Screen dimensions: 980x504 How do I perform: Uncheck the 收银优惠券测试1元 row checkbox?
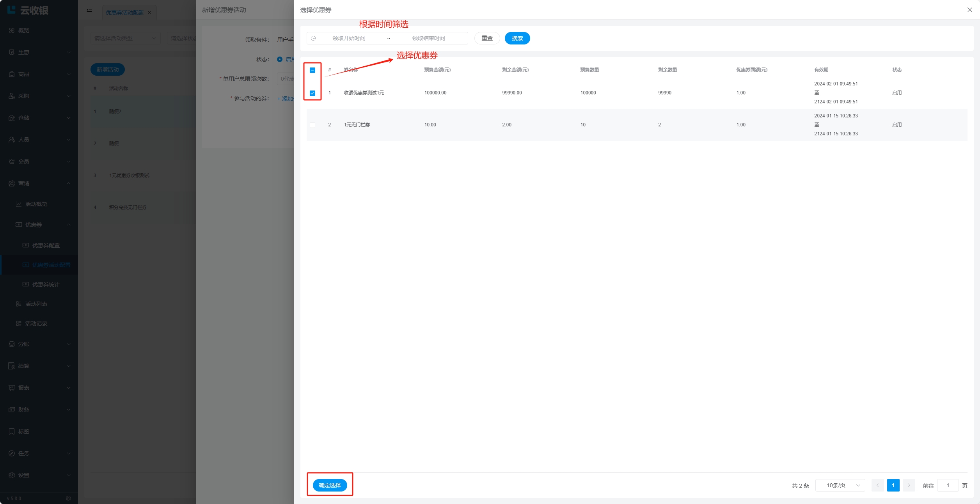pyautogui.click(x=312, y=93)
